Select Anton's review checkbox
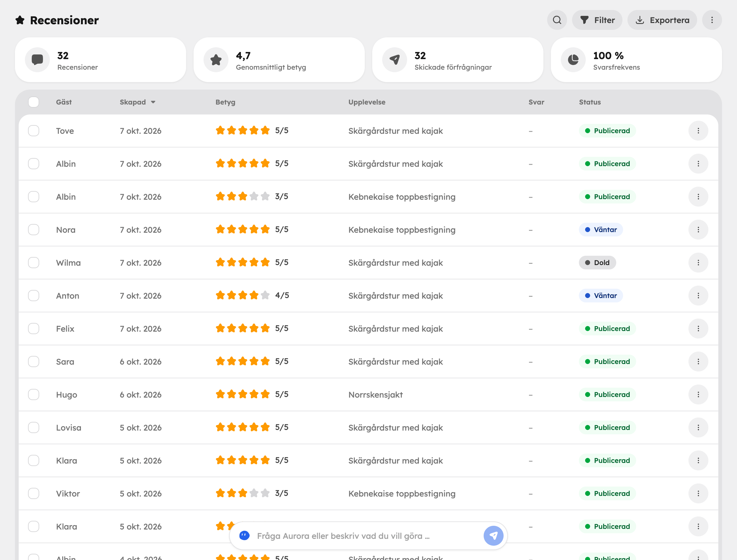This screenshot has height=560, width=737. pos(34,296)
